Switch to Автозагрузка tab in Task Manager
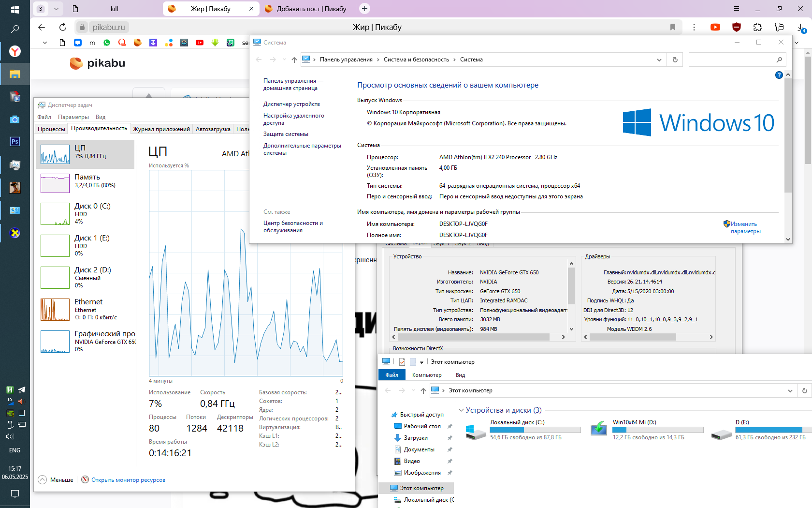812x508 pixels. pos(213,129)
